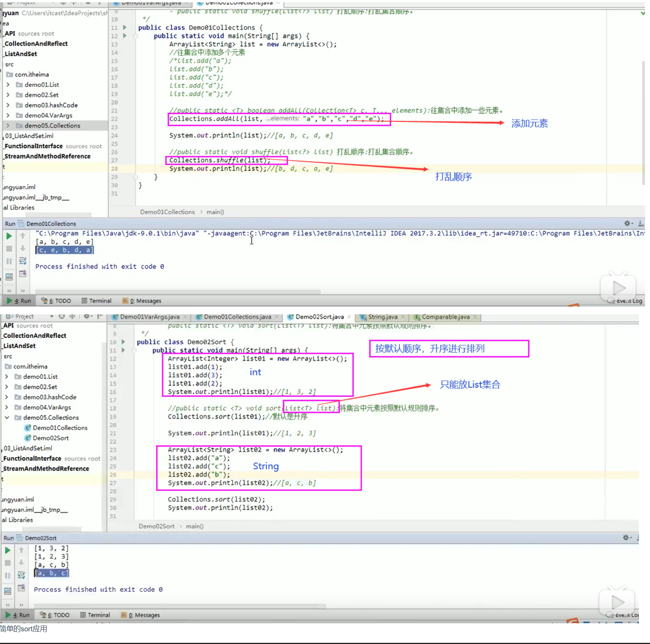
Task: Click the Pause icon in the Demo01Collections run panel
Action: [x=9, y=261]
